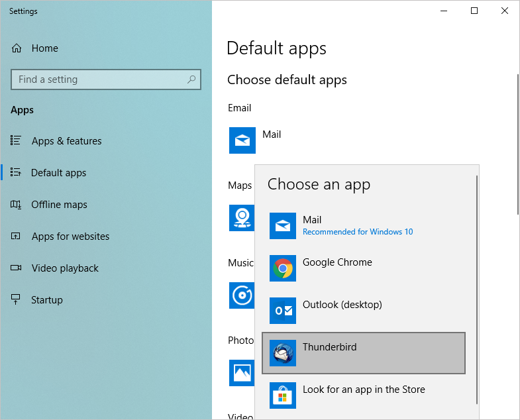Click the Home icon in sidebar

pyautogui.click(x=17, y=48)
